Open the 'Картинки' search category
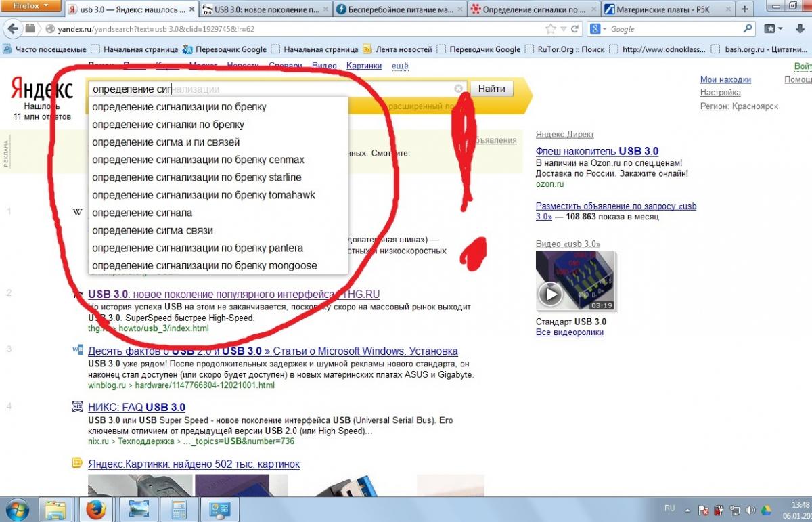The image size is (812, 522). [364, 66]
